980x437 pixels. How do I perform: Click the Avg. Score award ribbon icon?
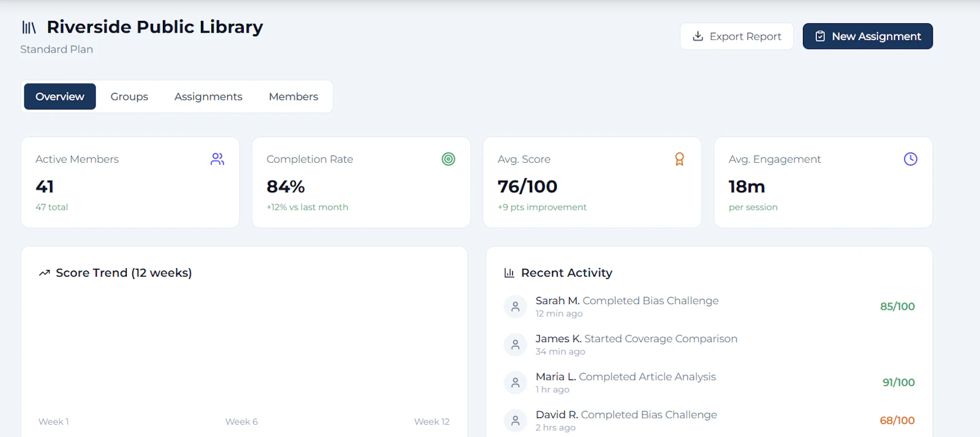[679, 159]
